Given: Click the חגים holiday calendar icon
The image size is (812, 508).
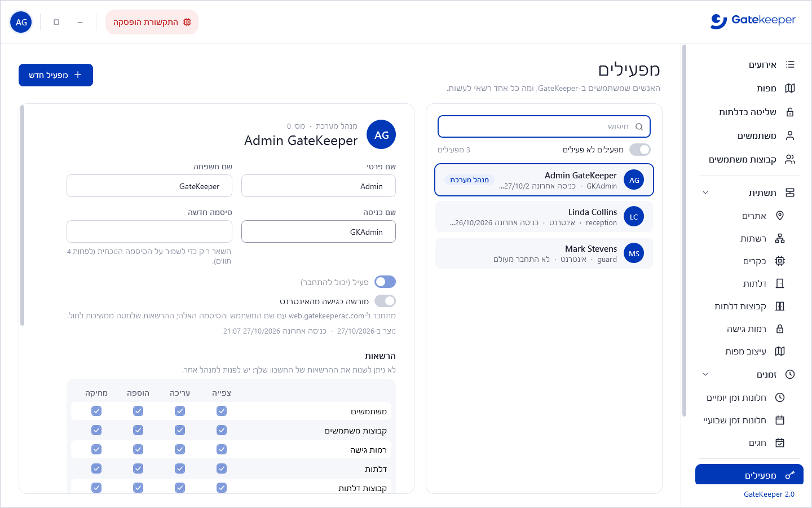Looking at the screenshot, I should tap(780, 443).
